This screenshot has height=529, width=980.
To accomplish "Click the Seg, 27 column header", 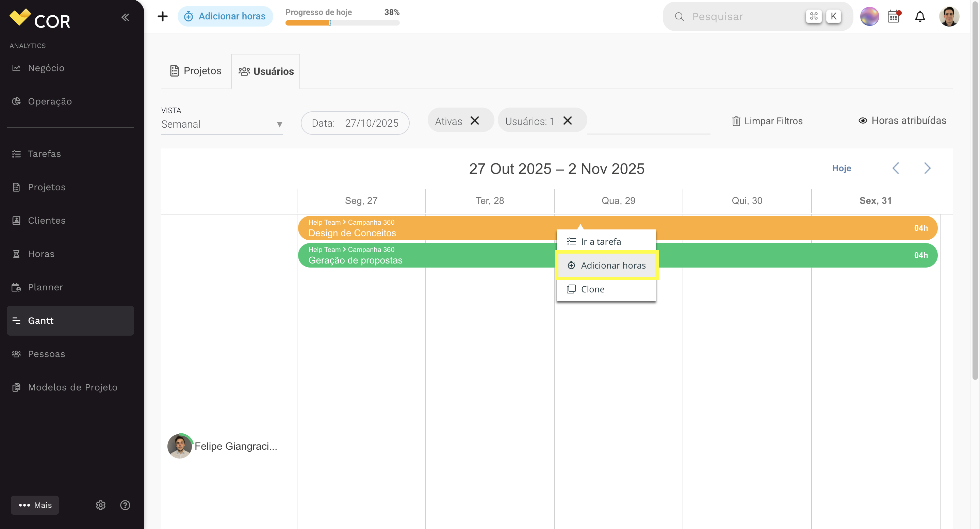I will click(x=361, y=201).
